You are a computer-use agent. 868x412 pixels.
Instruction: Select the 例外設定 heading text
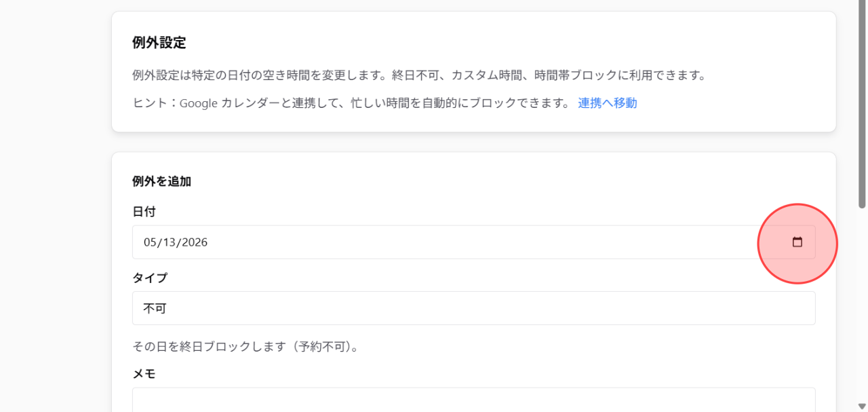pyautogui.click(x=159, y=43)
